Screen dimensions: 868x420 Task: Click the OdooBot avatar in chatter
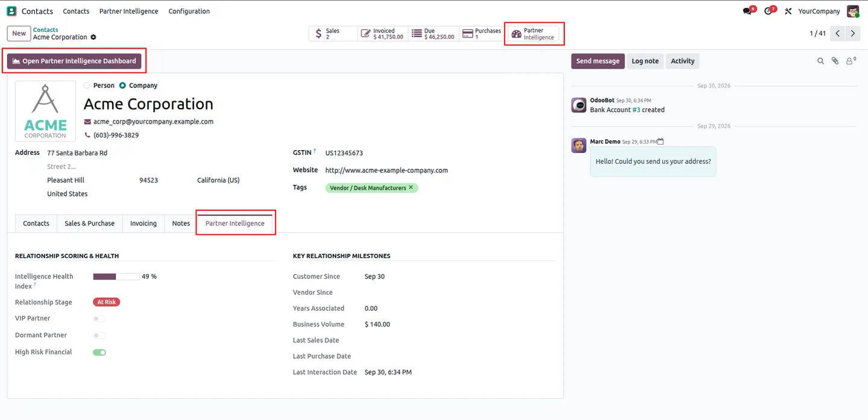tap(579, 105)
